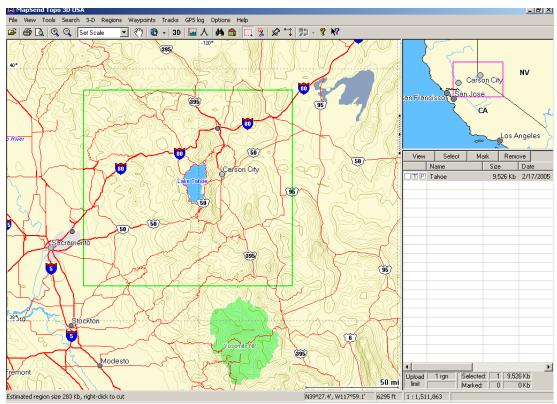Sort the list by the Date column header
The width and height of the screenshot is (557, 404).
[536, 166]
